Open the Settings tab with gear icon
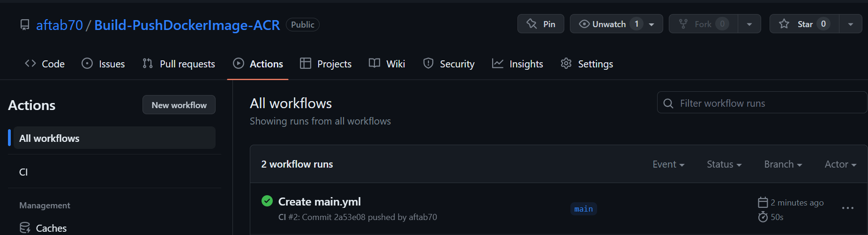The image size is (868, 235). tap(587, 64)
